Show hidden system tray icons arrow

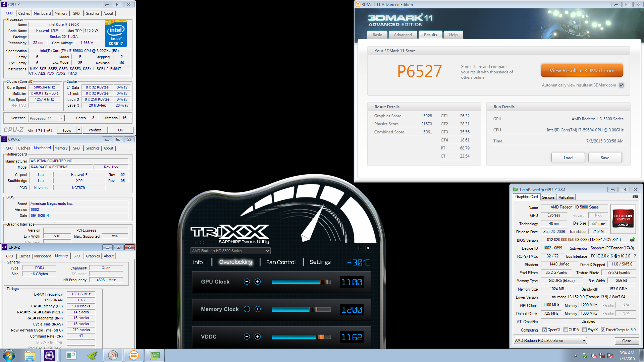point(576,356)
